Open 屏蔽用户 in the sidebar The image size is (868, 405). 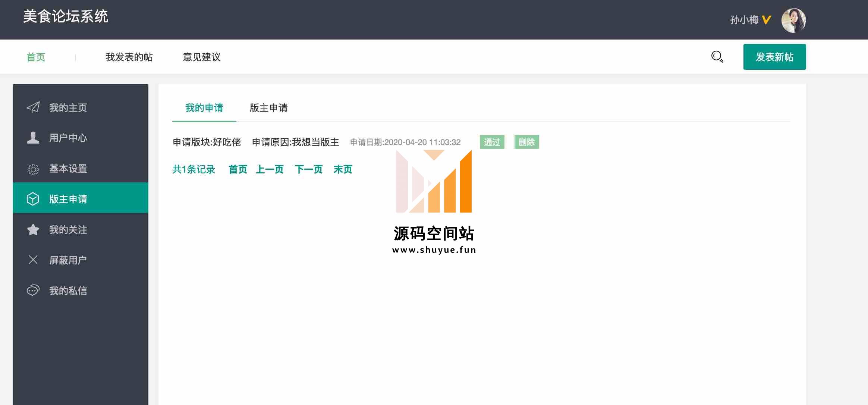tap(81, 260)
